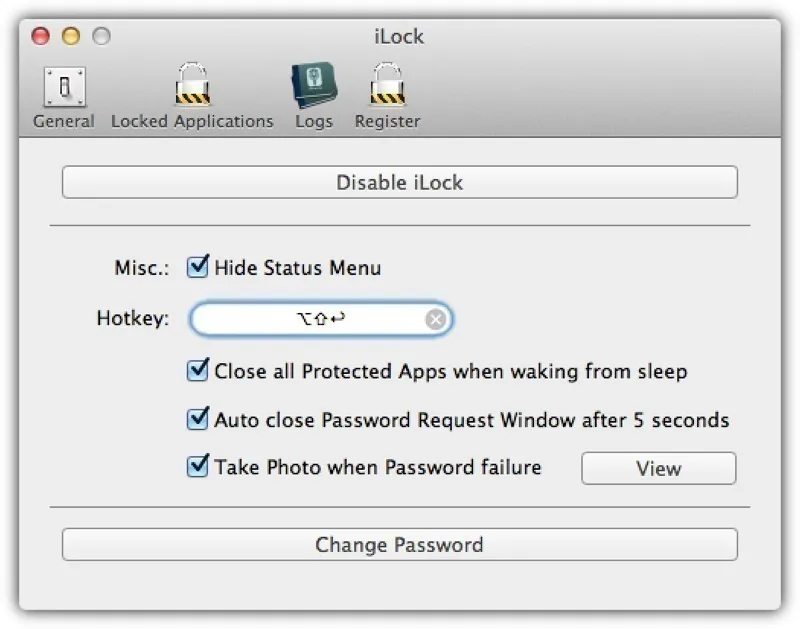The width and height of the screenshot is (800, 629).
Task: Select the General toolbar icon
Action: [63, 88]
